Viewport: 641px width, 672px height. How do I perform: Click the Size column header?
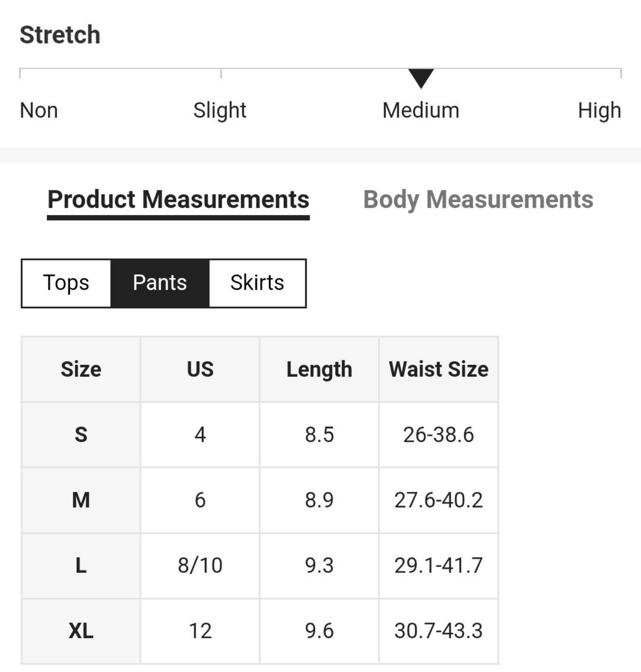(x=81, y=370)
